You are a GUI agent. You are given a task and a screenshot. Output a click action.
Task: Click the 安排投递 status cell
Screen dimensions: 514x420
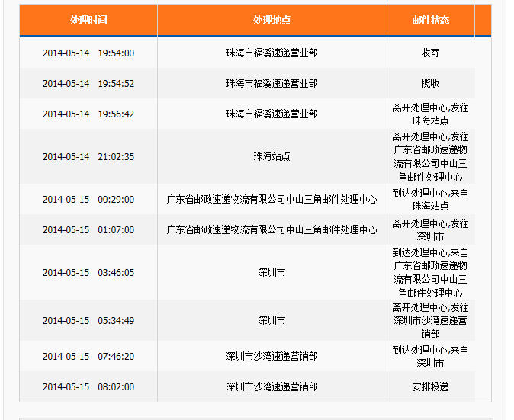[x=430, y=387]
